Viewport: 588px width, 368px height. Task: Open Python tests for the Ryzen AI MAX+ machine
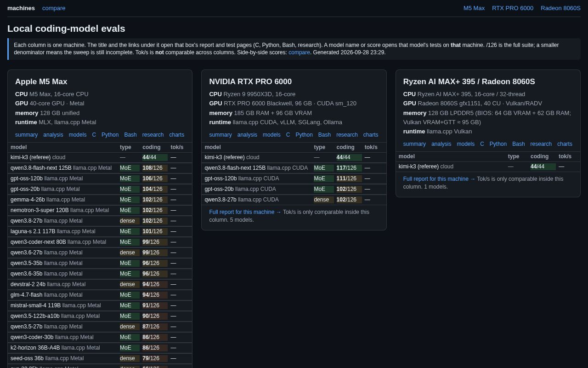pyautogui.click(x=498, y=144)
